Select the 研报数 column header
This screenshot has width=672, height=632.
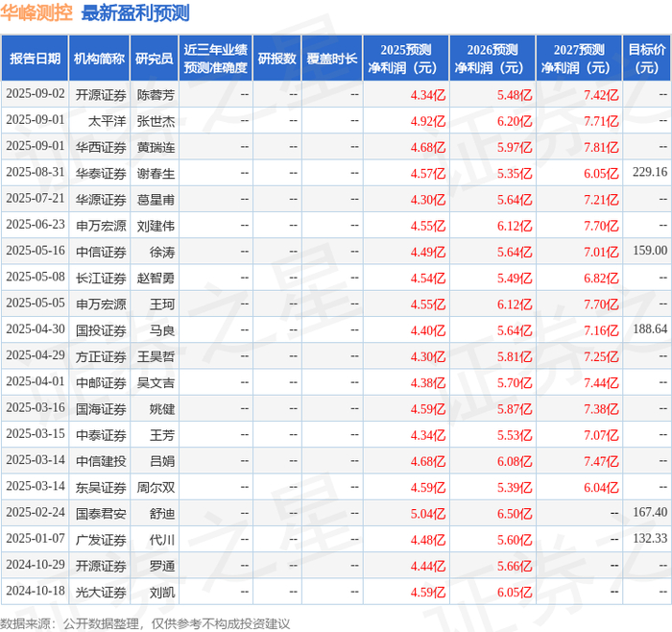click(276, 59)
